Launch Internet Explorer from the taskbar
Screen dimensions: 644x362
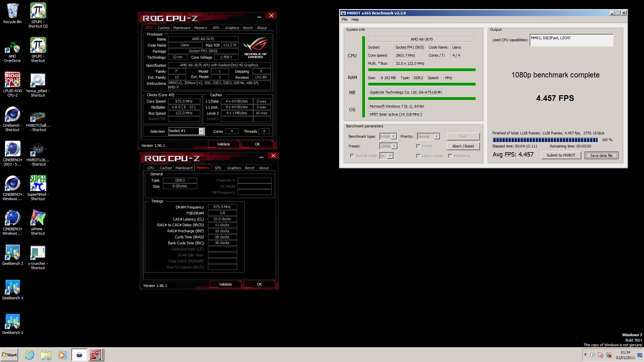(x=30, y=355)
